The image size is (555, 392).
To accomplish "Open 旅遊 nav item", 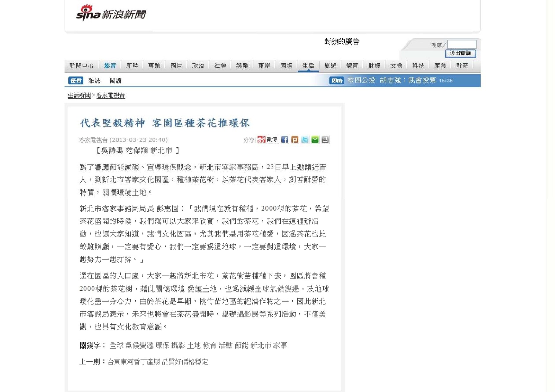I will (330, 65).
